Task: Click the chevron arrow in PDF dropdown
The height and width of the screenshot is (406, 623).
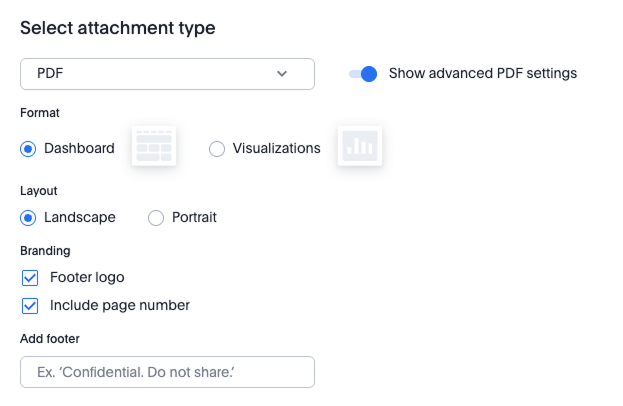Action: point(282,73)
